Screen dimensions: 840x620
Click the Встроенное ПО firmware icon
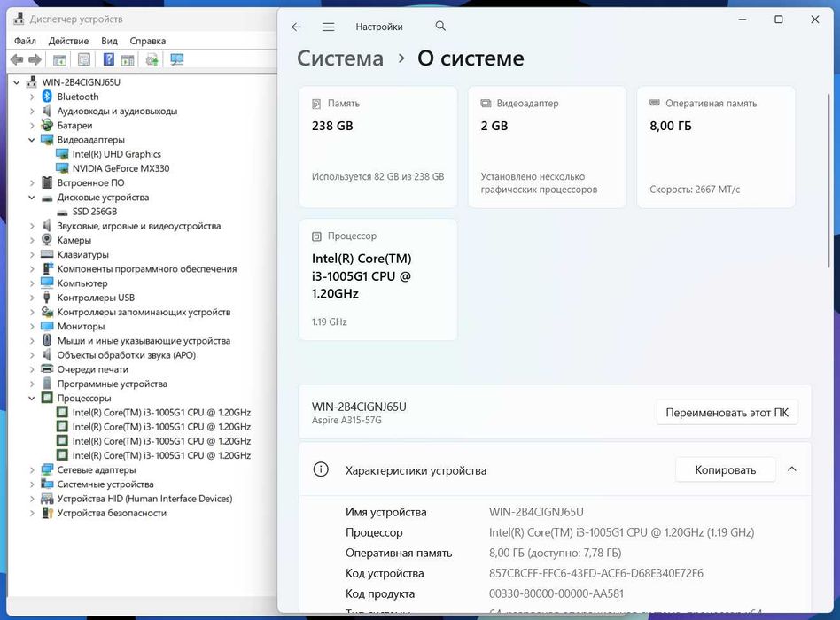[47, 182]
